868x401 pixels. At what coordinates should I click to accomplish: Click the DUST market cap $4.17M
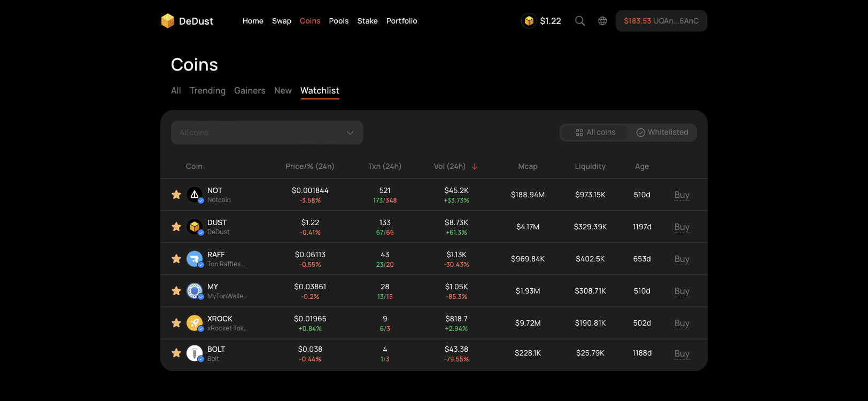tap(528, 227)
